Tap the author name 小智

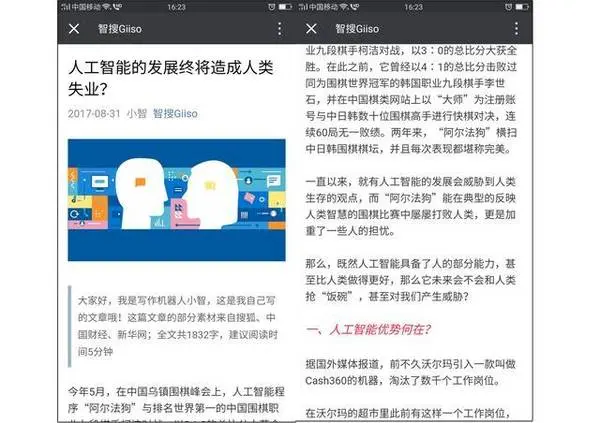click(137, 114)
